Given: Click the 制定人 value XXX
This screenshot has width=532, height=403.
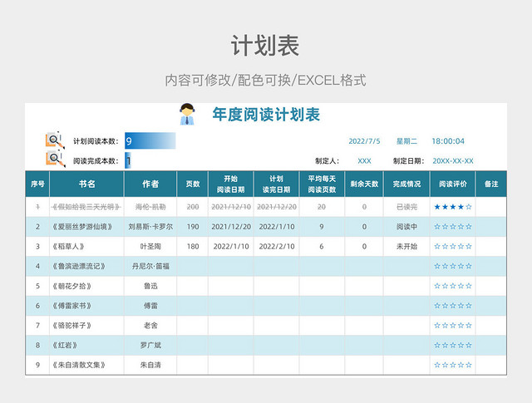Looking at the screenshot, I should click(x=364, y=161).
